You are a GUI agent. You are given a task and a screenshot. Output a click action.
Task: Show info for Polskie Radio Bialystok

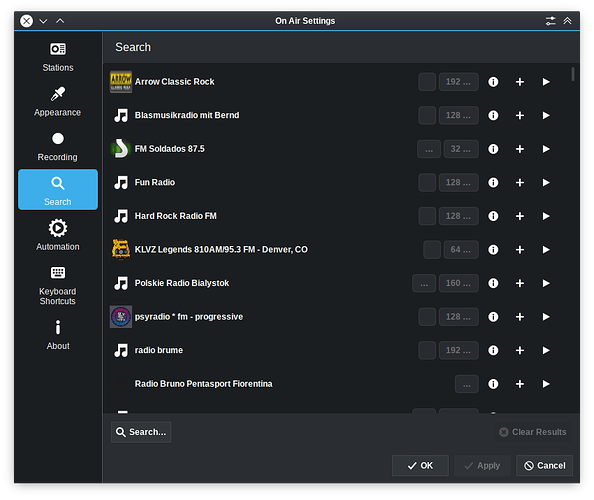(x=493, y=283)
